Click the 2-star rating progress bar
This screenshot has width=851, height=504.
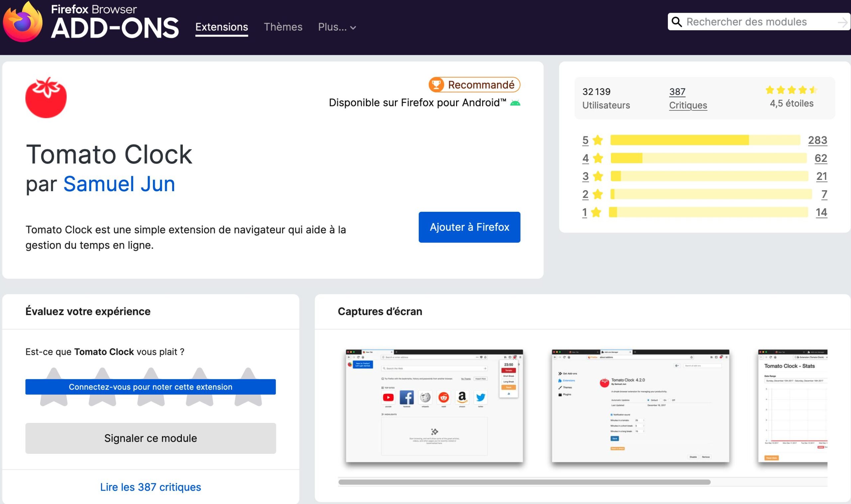click(711, 194)
